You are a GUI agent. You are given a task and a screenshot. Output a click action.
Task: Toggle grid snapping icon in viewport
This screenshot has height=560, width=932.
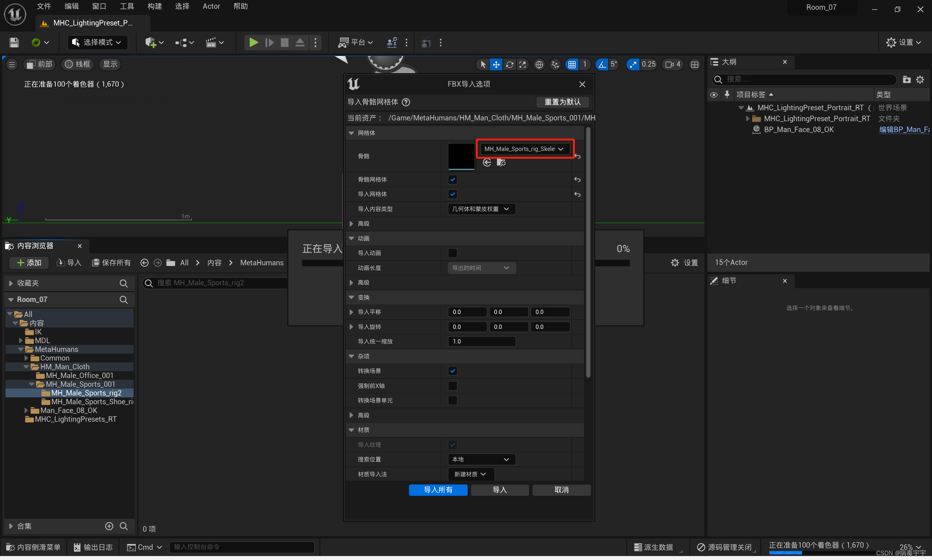click(x=572, y=64)
